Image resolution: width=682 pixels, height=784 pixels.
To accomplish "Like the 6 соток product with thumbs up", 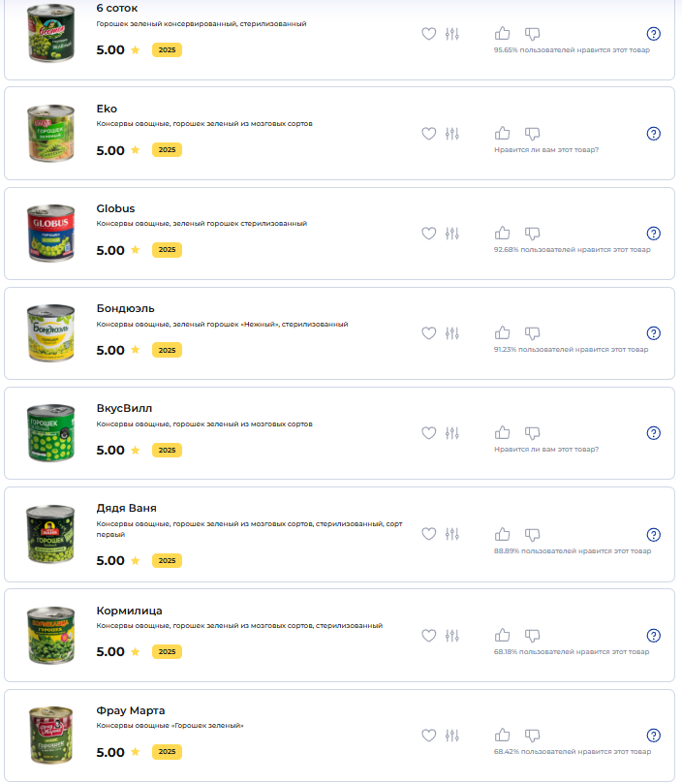I will click(x=502, y=34).
